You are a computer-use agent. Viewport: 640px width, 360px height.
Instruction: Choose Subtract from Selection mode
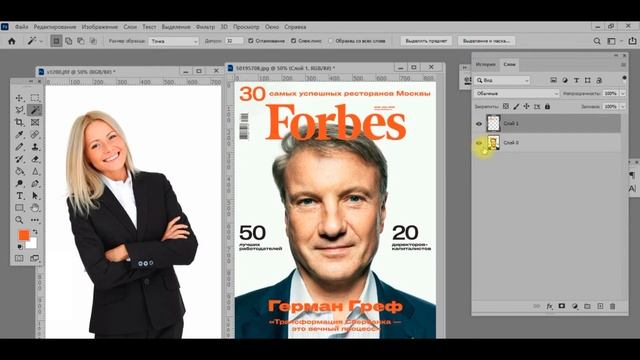point(81,41)
